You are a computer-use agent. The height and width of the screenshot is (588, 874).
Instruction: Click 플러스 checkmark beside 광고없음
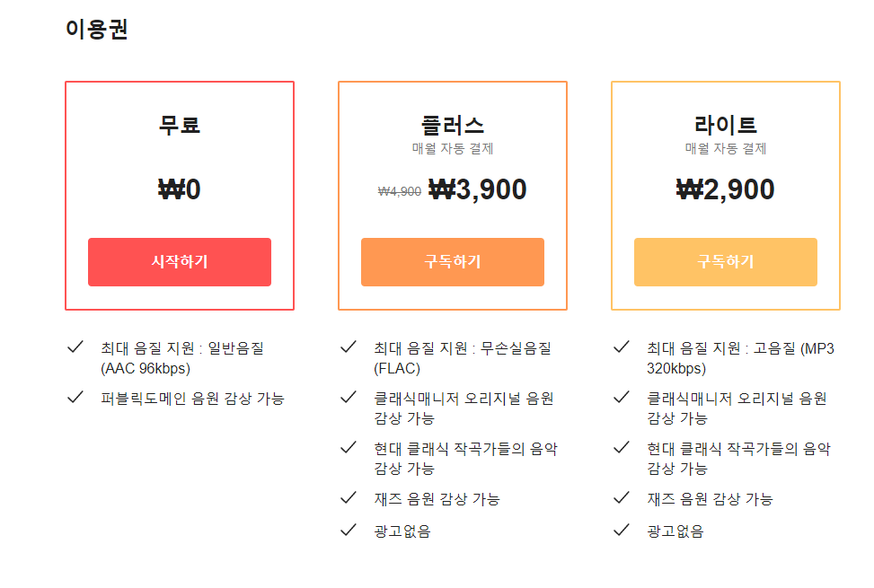click(349, 530)
